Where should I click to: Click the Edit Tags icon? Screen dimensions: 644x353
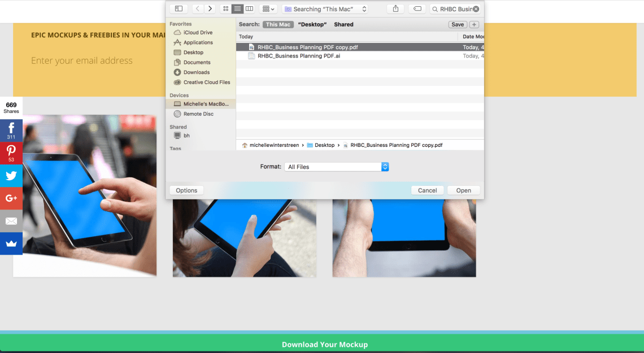[417, 9]
